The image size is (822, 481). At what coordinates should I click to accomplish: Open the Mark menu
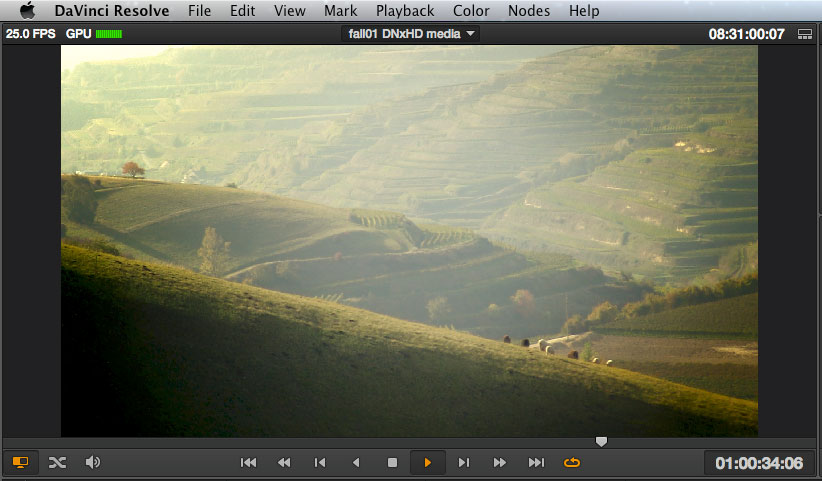(340, 10)
